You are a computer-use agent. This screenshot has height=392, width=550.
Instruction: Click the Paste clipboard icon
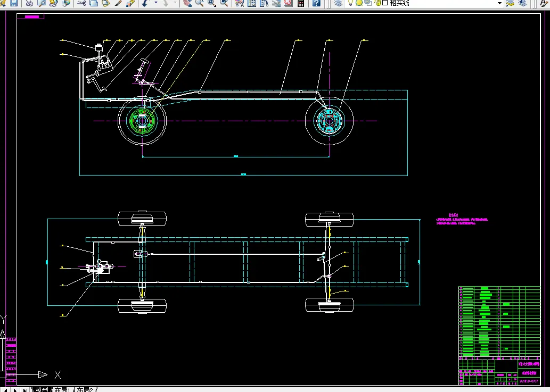(105, 3)
